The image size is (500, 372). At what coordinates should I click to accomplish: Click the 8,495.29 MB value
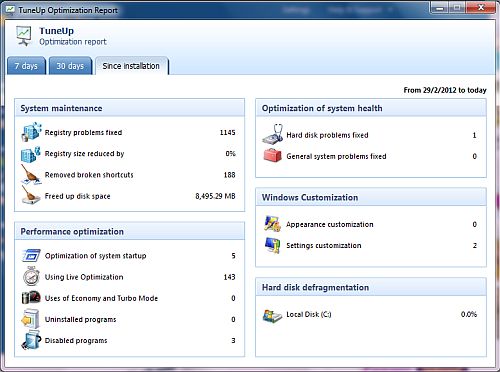(x=215, y=196)
